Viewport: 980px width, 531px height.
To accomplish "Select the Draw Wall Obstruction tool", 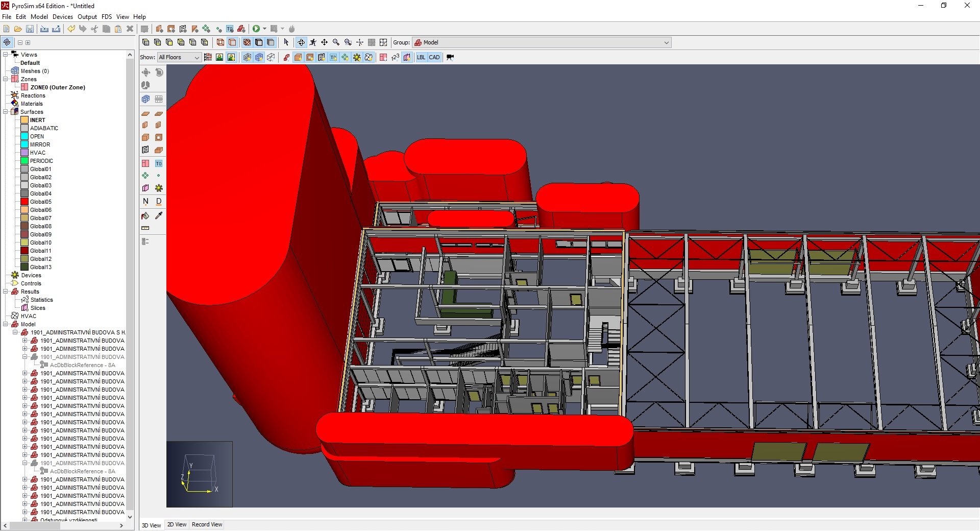I will [x=145, y=125].
